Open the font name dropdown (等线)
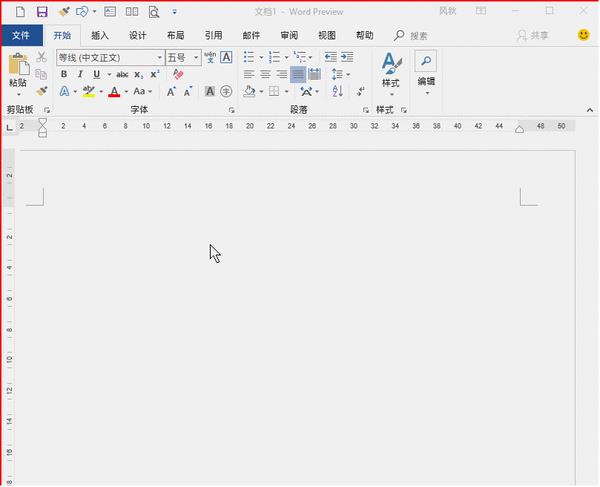The image size is (600, 487). (110, 57)
